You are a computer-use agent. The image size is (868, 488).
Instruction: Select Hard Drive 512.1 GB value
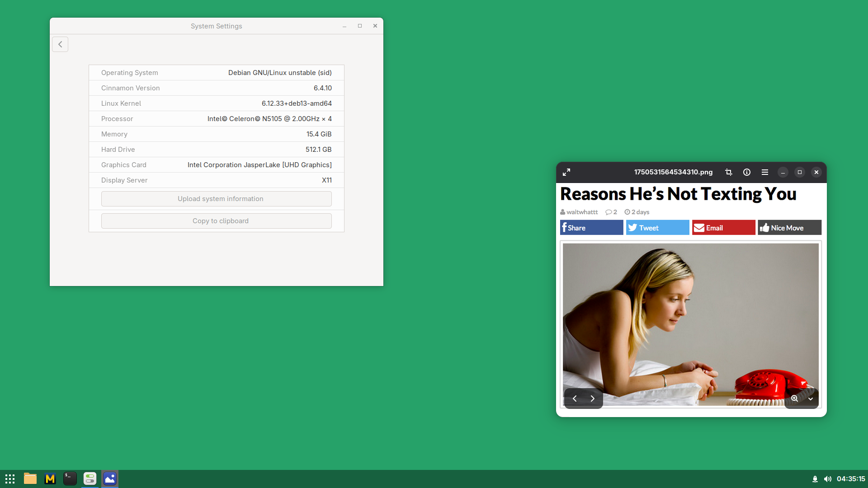coord(319,150)
